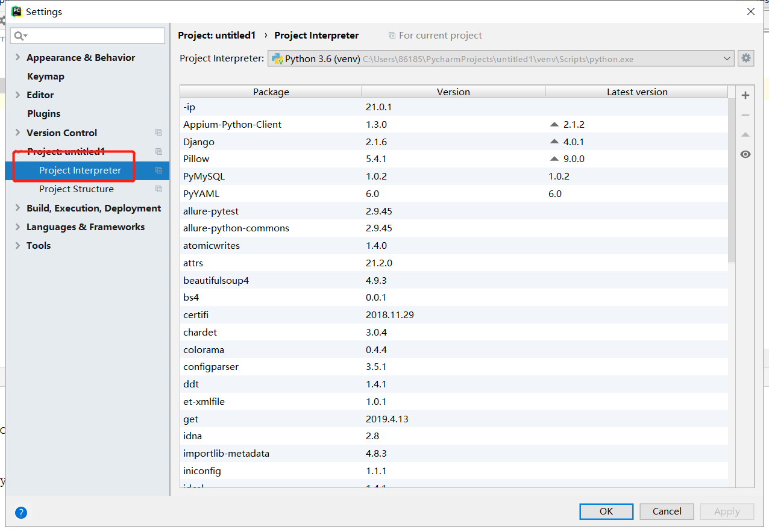Viewport: 769px width, 532px height.
Task: Click the OK button
Action: [606, 511]
